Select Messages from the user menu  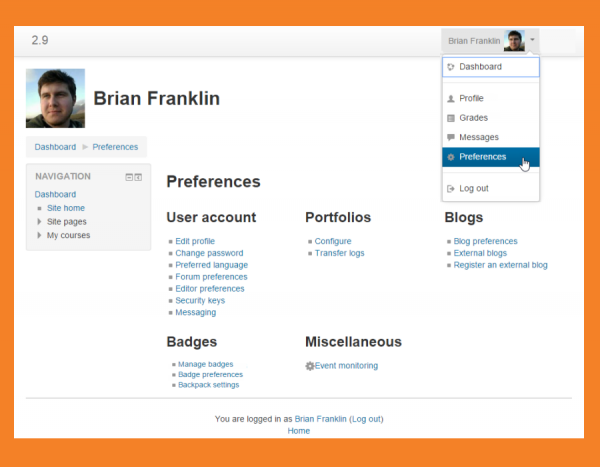(x=491, y=137)
